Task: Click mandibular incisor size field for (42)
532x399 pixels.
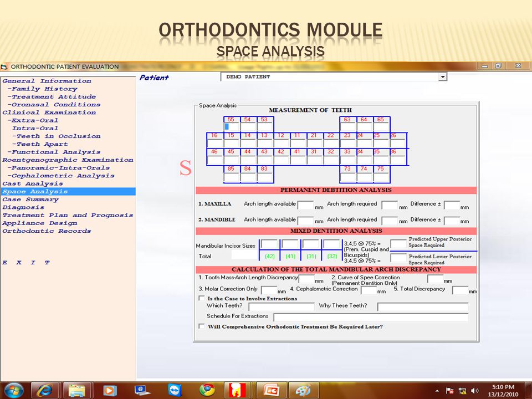Action: [x=269, y=244]
